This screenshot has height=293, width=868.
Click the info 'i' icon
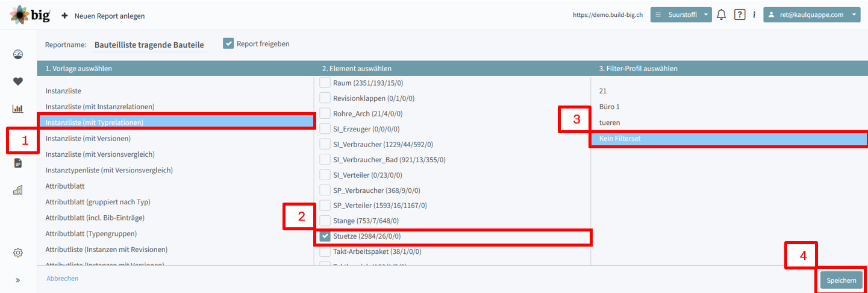coord(754,14)
